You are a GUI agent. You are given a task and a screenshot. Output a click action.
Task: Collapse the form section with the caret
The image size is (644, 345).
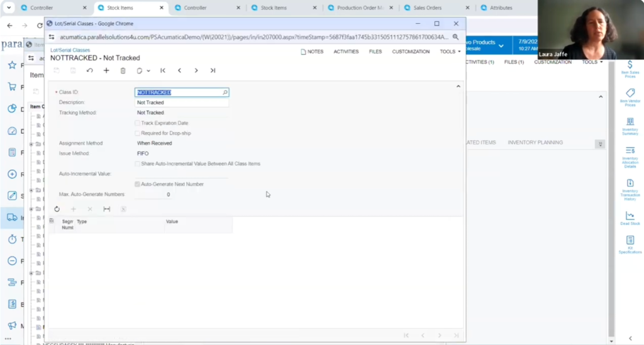click(458, 87)
